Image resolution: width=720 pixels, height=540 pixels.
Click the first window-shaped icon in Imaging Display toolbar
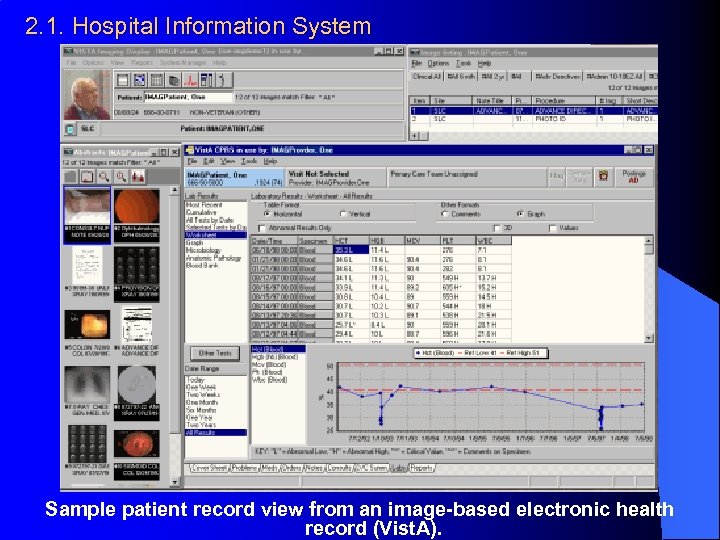coord(123,80)
